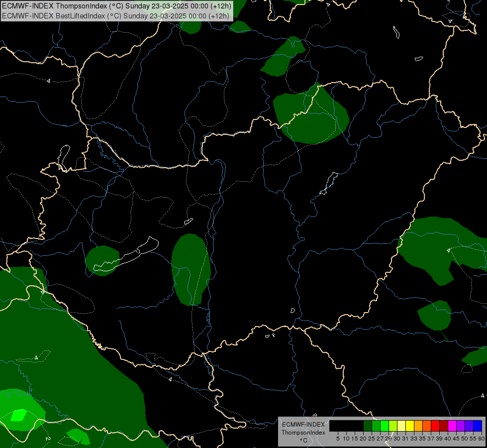Click the yellow 31-33 legend swatch
The image size is (487, 448).
pos(410,426)
